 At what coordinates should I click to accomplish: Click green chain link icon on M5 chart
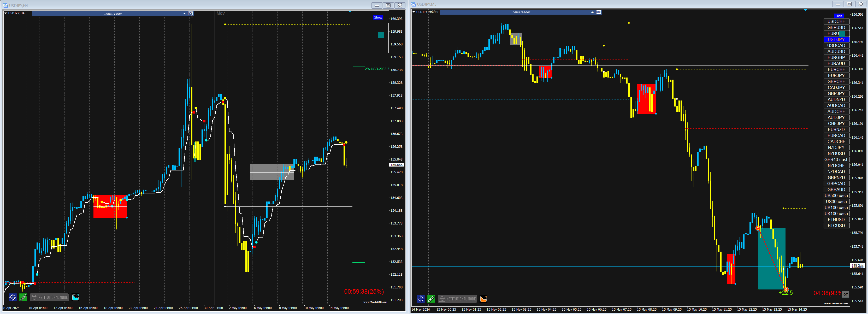431,299
